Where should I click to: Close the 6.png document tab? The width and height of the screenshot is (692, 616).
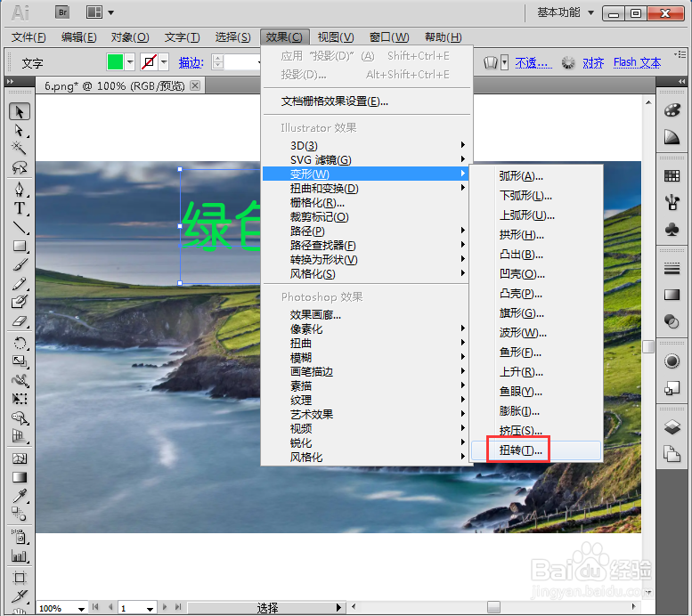(x=195, y=85)
